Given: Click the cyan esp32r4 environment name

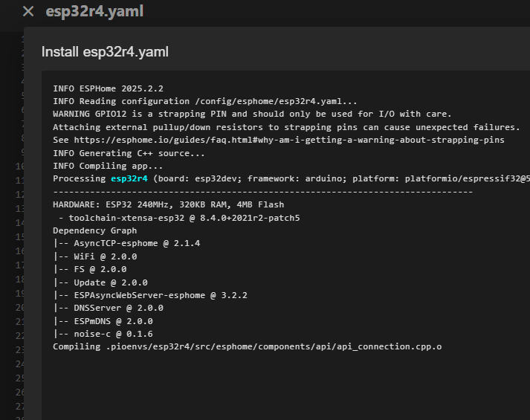Looking at the screenshot, I should [x=129, y=179].
